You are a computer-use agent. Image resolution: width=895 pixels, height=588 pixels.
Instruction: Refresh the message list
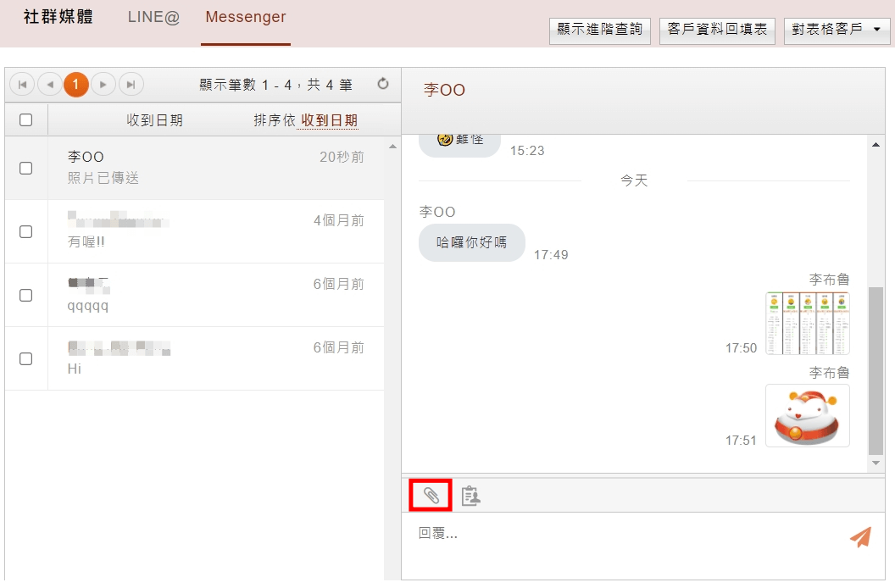pos(383,84)
